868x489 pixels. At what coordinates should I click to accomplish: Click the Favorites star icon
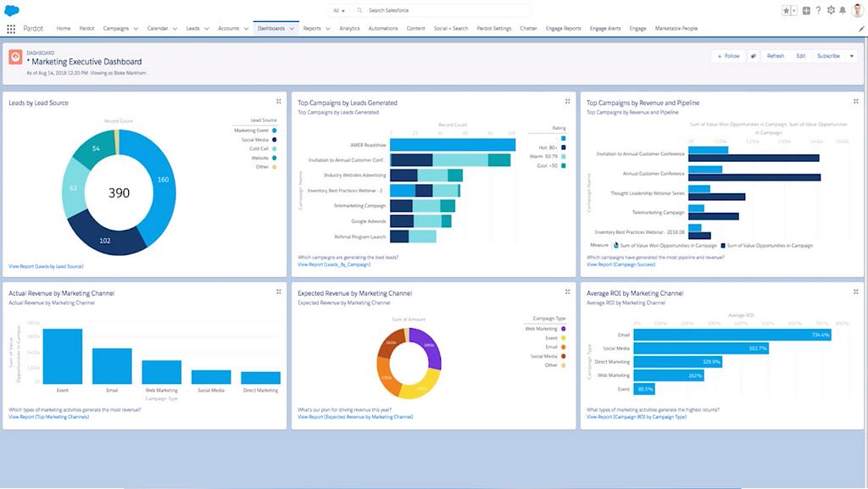coord(786,10)
